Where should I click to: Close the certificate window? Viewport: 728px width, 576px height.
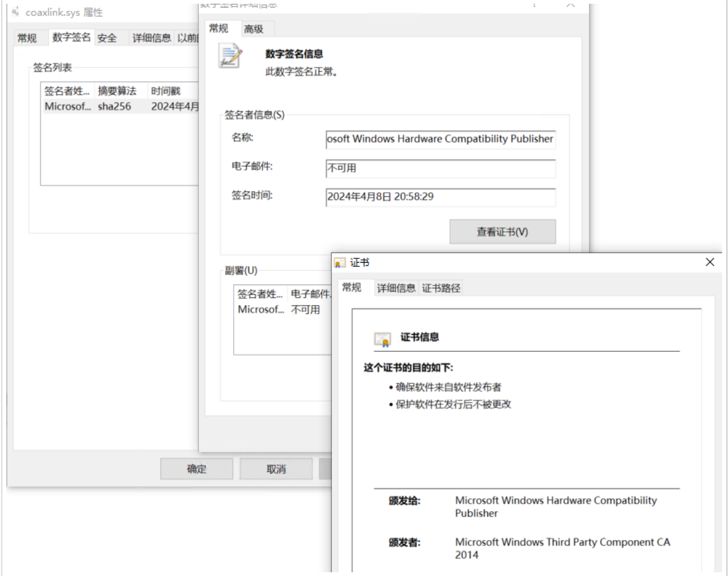coord(710,262)
